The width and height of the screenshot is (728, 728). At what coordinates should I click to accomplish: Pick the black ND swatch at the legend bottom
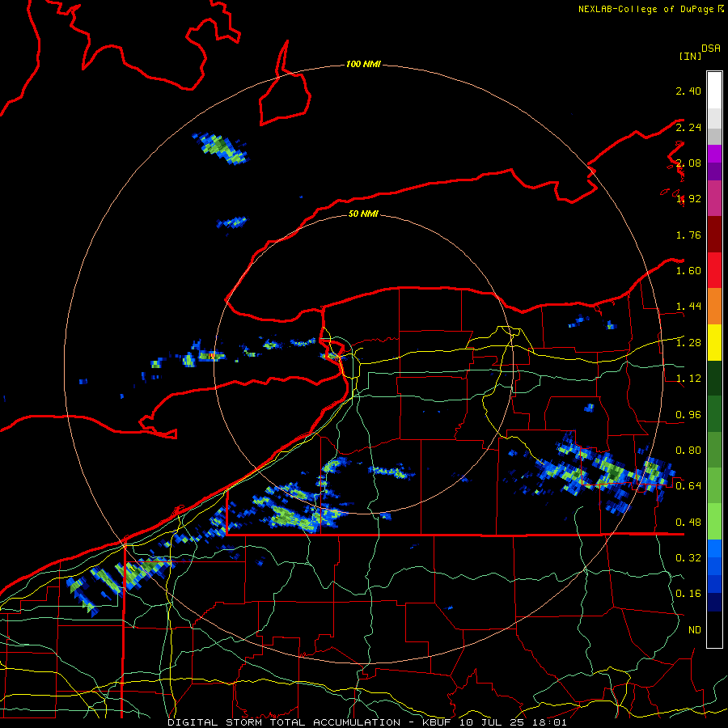[714, 629]
